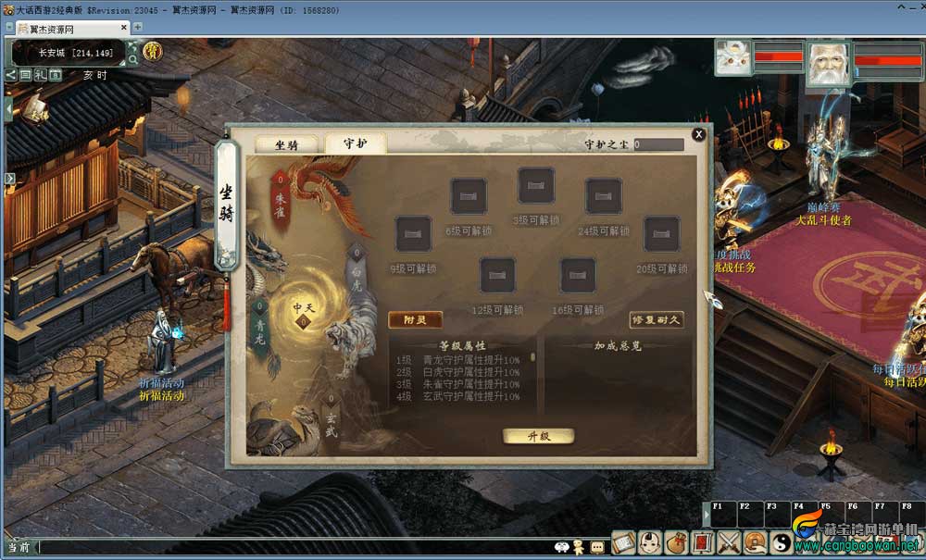Click the yin-yang icon in bottom toolbar
The image size is (926, 560).
(x=782, y=542)
